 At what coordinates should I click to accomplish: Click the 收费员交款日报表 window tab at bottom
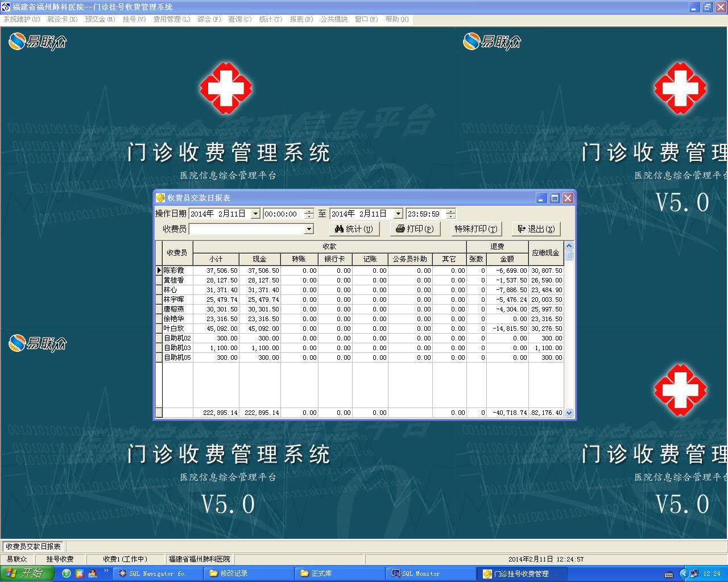click(x=33, y=546)
